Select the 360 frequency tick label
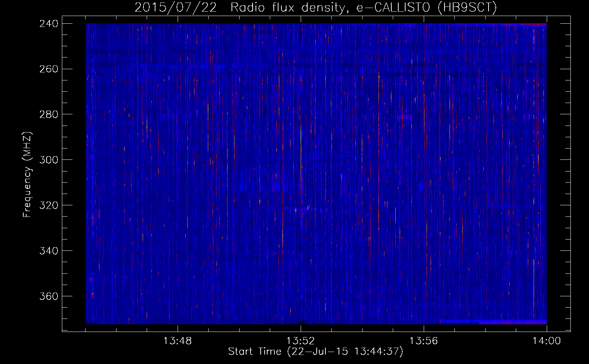589x364 pixels. coord(49,296)
